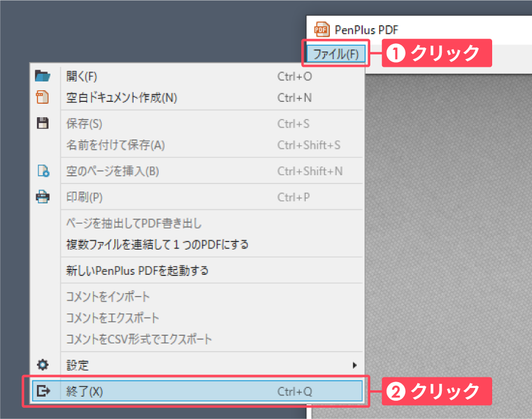Click the Ctrl+O shortcut text

pos(295,76)
